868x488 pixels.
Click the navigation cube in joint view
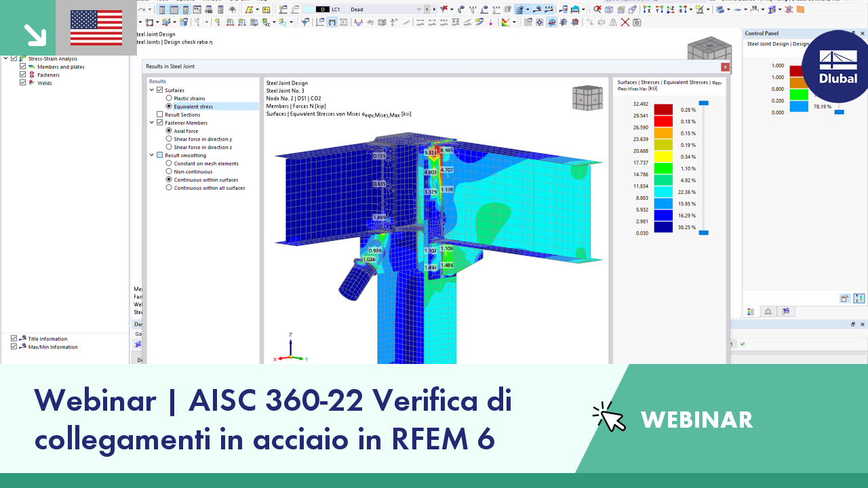point(587,98)
